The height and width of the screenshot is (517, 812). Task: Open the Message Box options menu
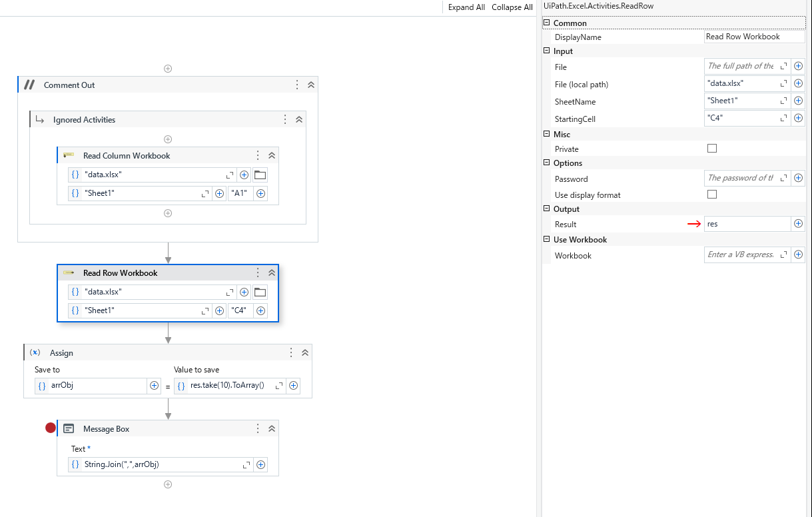[x=258, y=429]
